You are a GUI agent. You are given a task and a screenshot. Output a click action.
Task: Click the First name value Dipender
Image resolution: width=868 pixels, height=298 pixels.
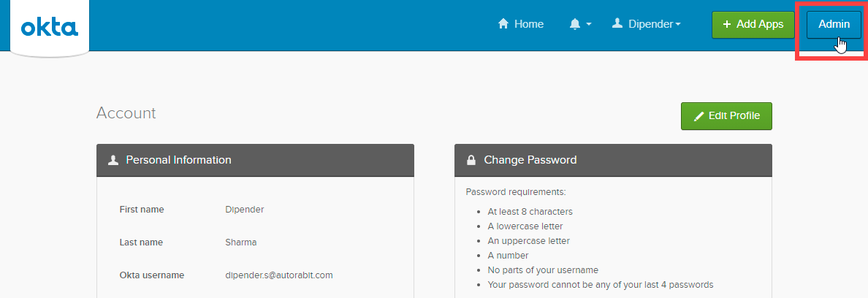point(244,210)
